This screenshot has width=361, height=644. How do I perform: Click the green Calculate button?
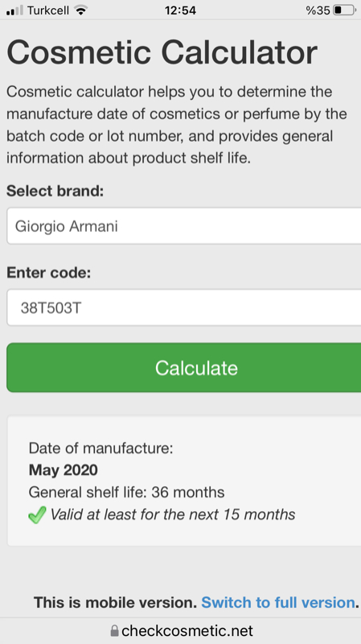click(184, 368)
